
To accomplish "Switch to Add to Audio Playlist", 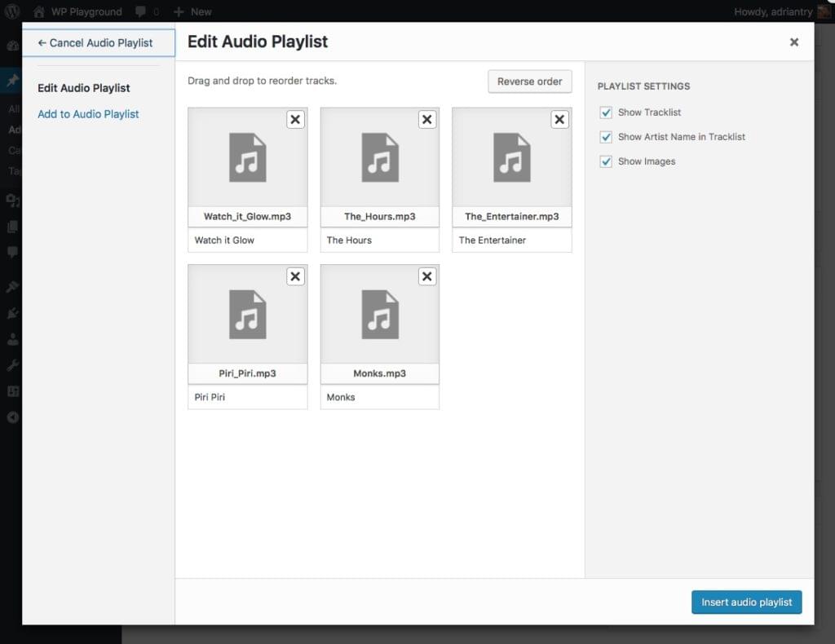I will (88, 113).
